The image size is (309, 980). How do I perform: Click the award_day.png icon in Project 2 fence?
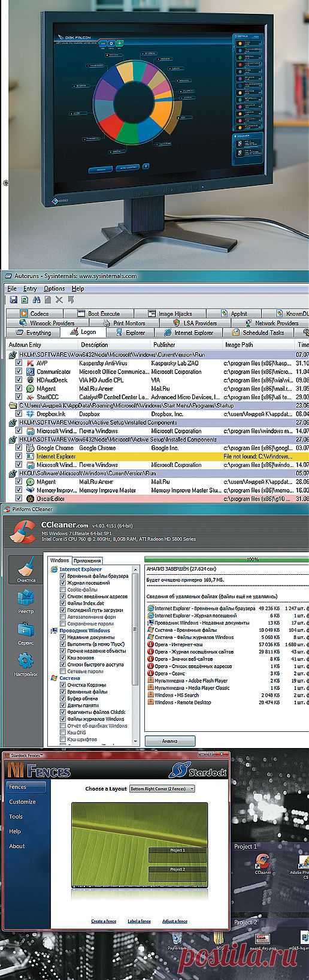[262, 941]
